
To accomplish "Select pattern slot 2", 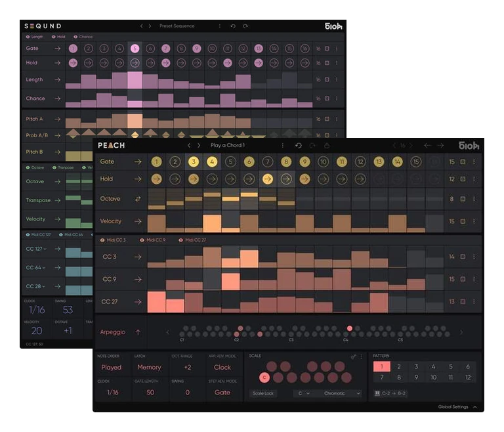I will (399, 367).
